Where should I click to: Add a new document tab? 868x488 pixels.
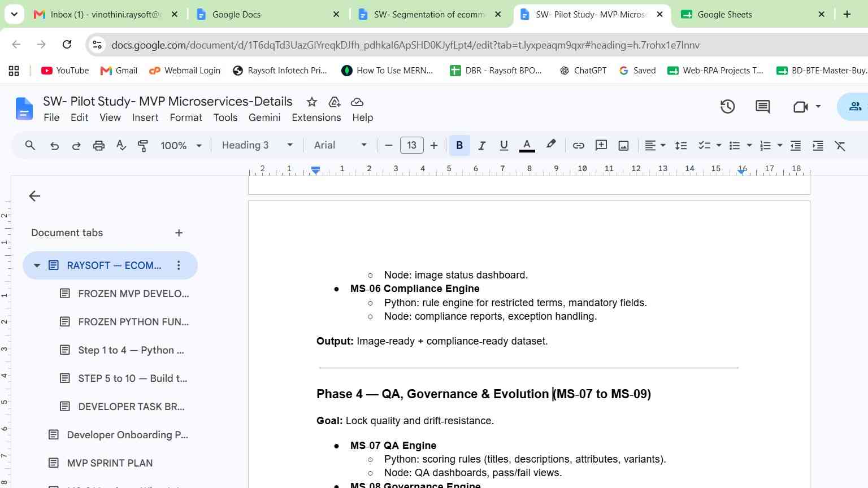pyautogui.click(x=179, y=233)
